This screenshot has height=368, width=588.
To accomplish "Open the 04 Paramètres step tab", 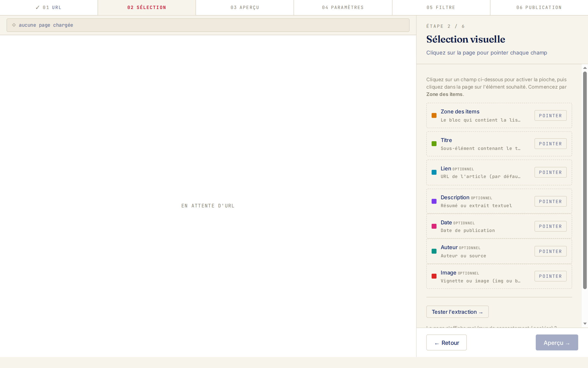I will [343, 7].
